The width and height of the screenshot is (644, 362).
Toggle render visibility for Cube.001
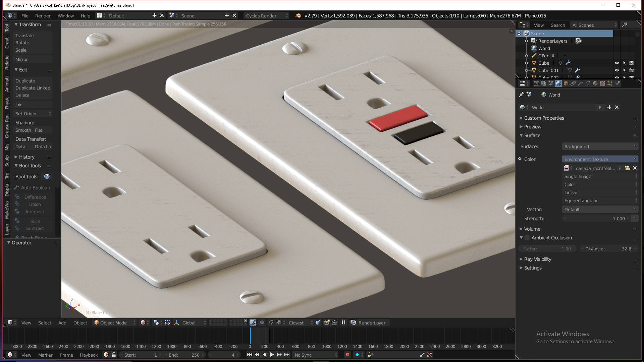tap(632, 71)
